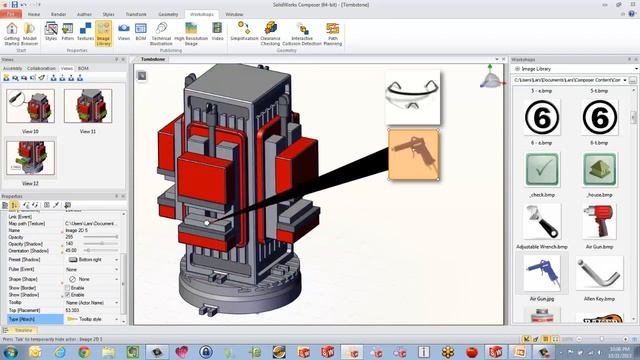
Task: Open the Simplification workshop
Action: 244,32
